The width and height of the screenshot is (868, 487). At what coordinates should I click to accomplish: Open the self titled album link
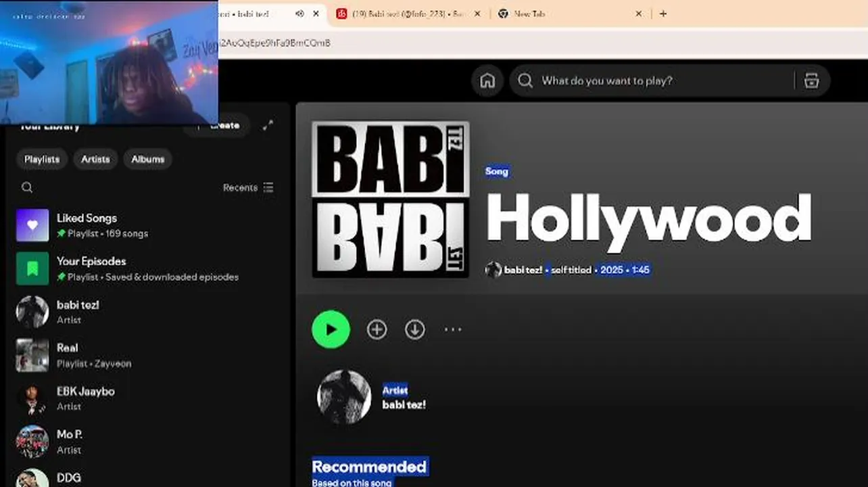click(571, 270)
